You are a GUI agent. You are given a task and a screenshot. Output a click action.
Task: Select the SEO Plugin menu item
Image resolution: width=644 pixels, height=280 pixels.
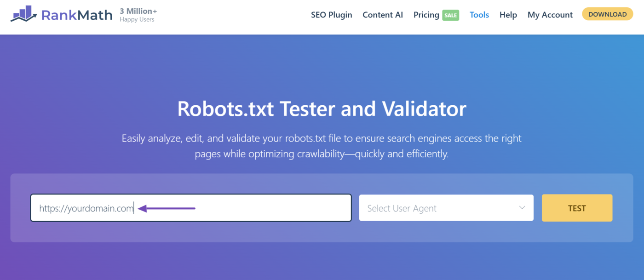click(331, 15)
